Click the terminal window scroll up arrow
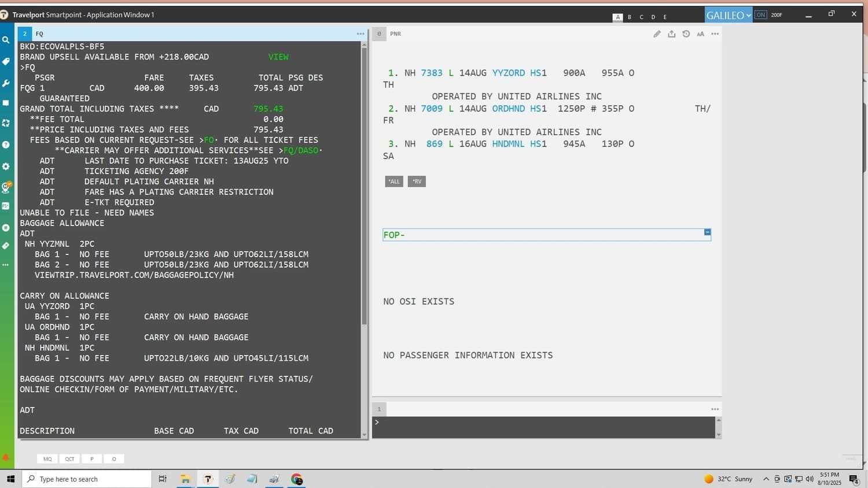868x488 pixels. click(x=719, y=420)
